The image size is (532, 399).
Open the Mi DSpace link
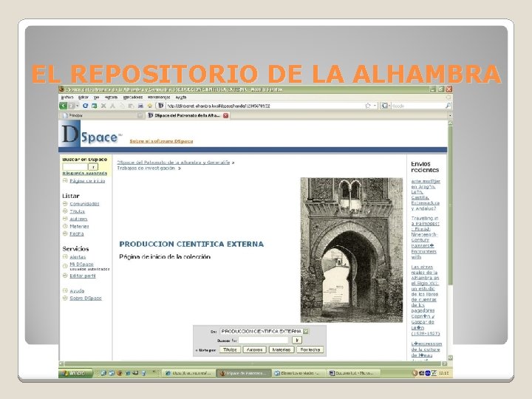tap(81, 264)
